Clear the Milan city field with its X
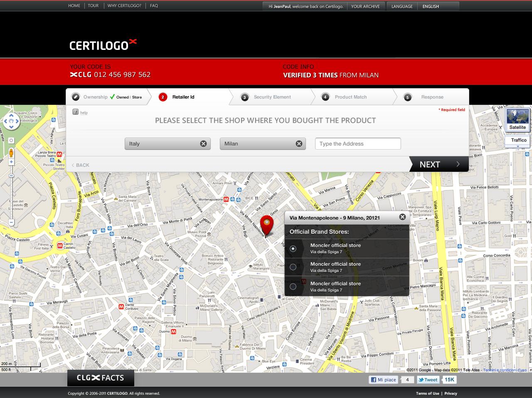This screenshot has width=532, height=398. click(x=299, y=143)
